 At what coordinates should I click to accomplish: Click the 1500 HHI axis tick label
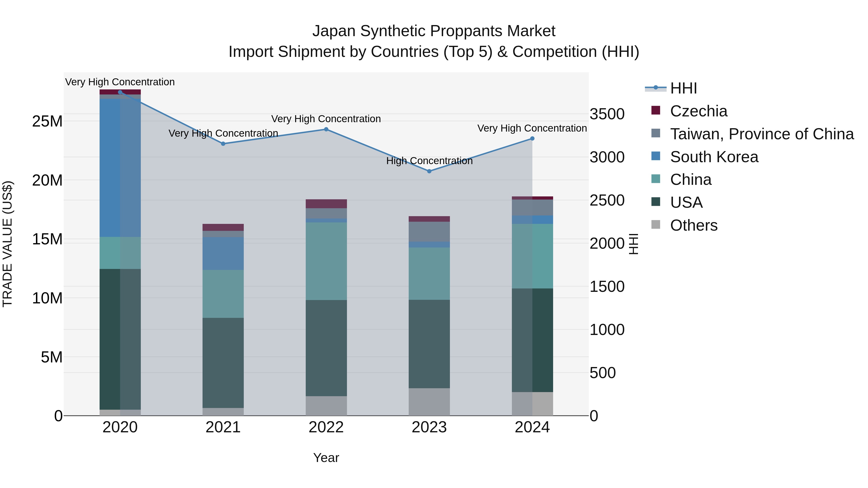pos(607,287)
